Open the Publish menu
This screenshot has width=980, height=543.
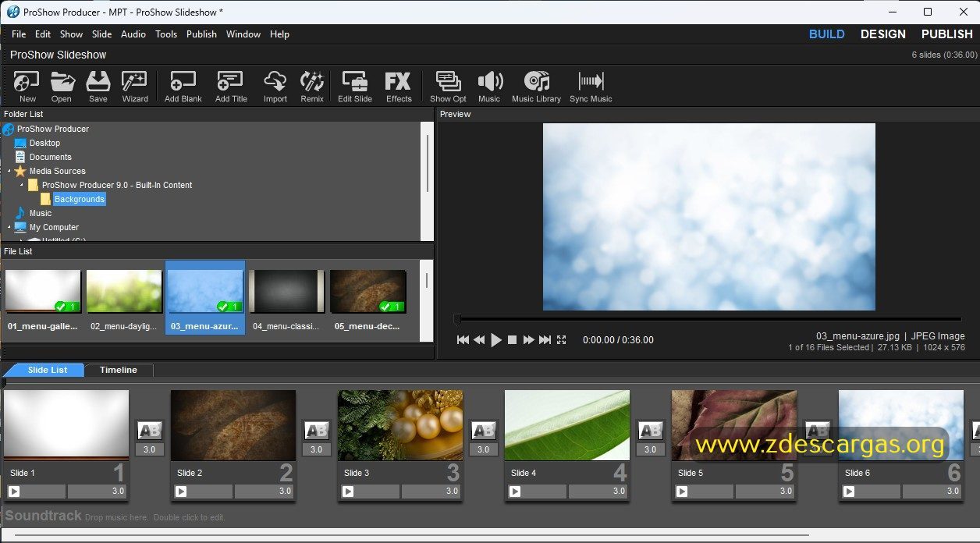(201, 34)
